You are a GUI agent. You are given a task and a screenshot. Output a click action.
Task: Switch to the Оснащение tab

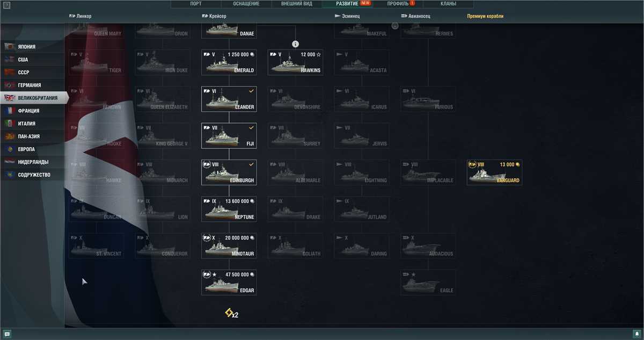(246, 4)
